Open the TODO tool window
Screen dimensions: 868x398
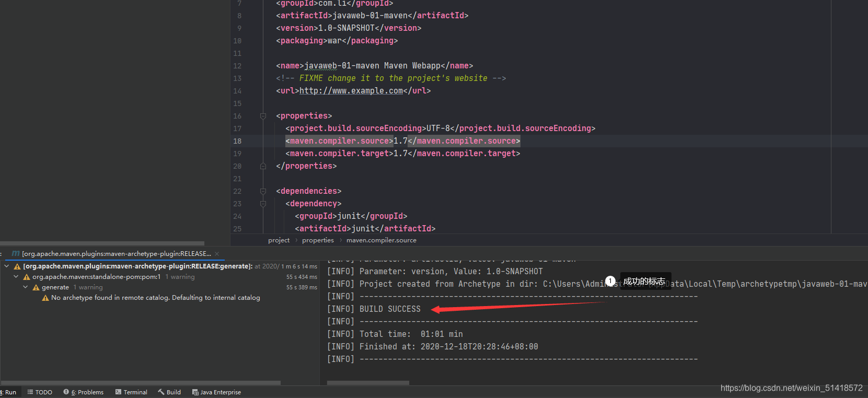click(x=40, y=392)
